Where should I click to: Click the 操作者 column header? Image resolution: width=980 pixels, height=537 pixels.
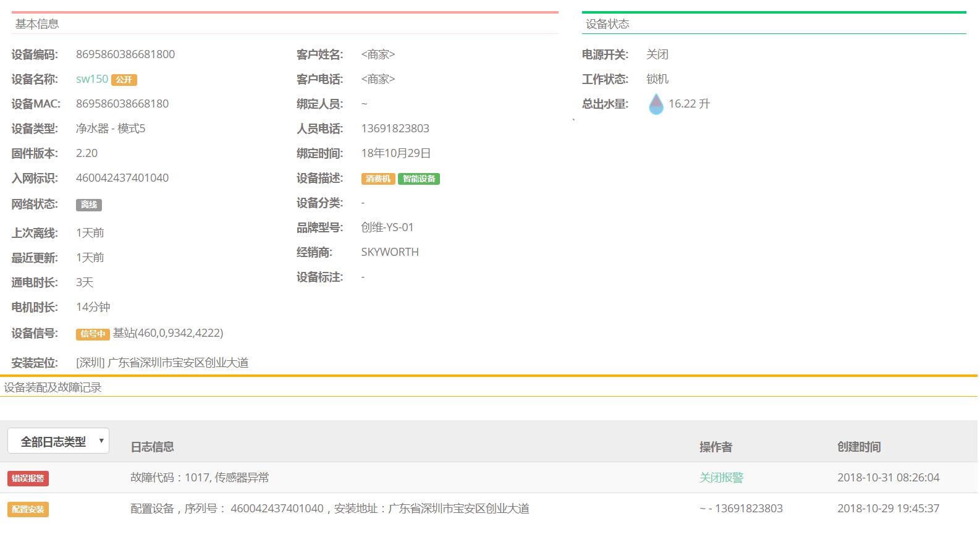pyautogui.click(x=716, y=447)
